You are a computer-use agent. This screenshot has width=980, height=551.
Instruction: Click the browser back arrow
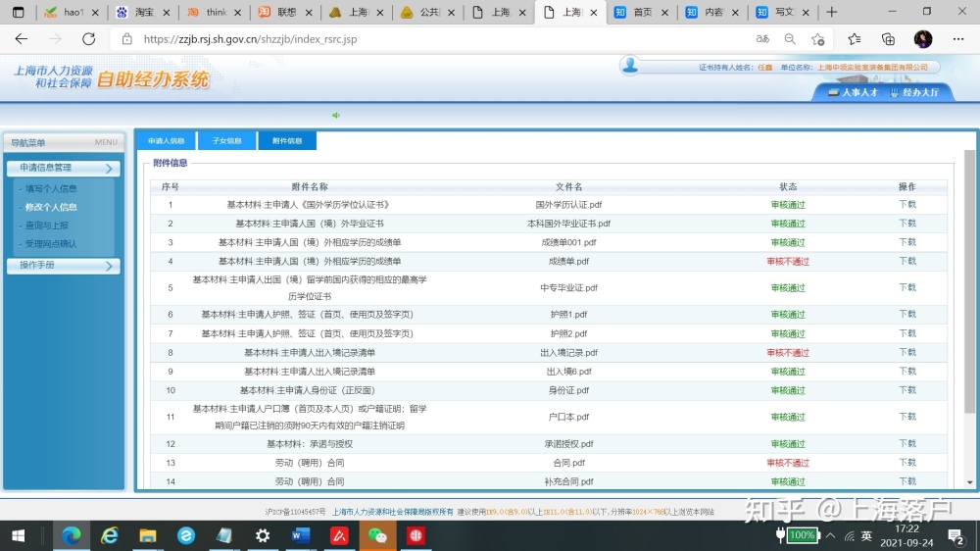[x=22, y=39]
